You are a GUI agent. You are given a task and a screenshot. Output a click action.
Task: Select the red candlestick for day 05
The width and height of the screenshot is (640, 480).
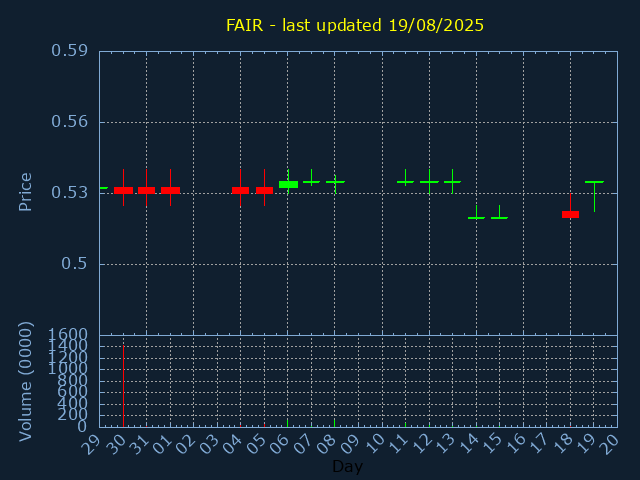click(x=264, y=190)
